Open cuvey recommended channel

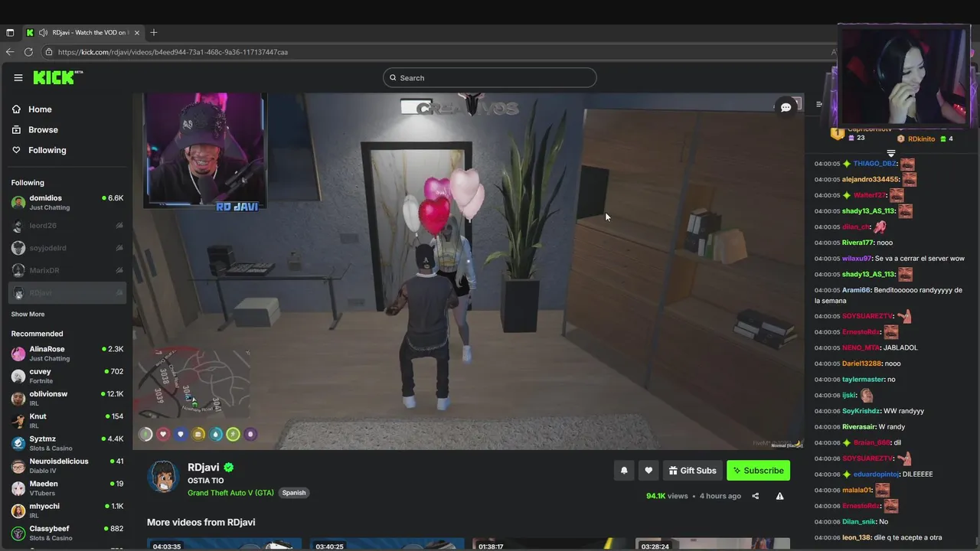click(67, 376)
